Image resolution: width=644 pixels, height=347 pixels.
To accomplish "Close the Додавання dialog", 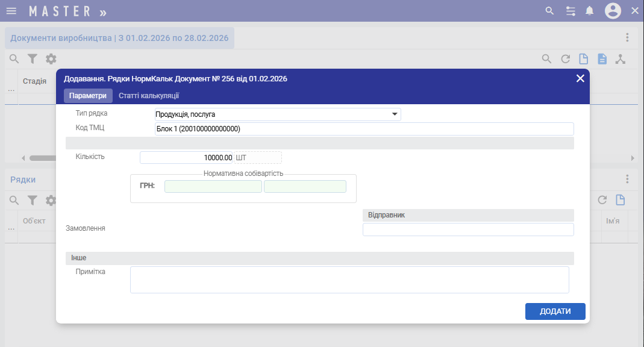I will pyautogui.click(x=580, y=78).
